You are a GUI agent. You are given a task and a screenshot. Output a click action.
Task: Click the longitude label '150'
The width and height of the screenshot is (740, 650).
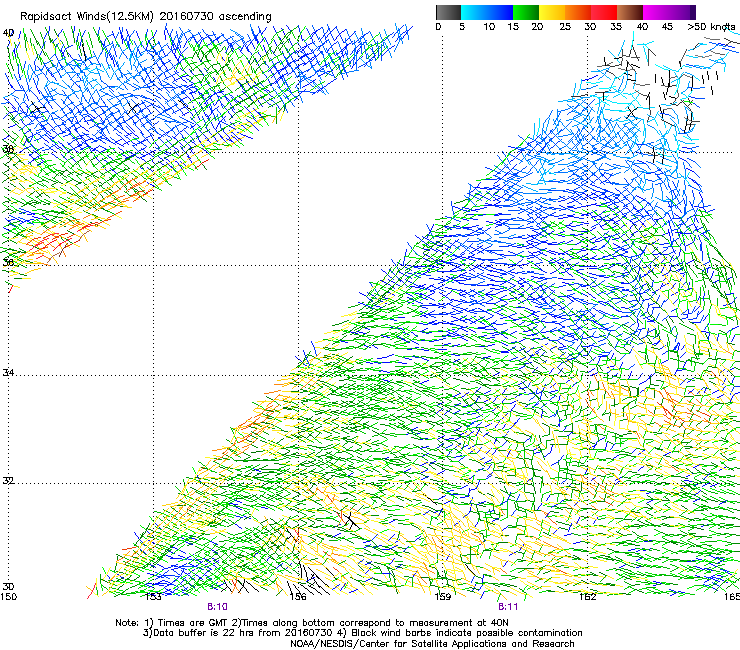(x=8, y=597)
